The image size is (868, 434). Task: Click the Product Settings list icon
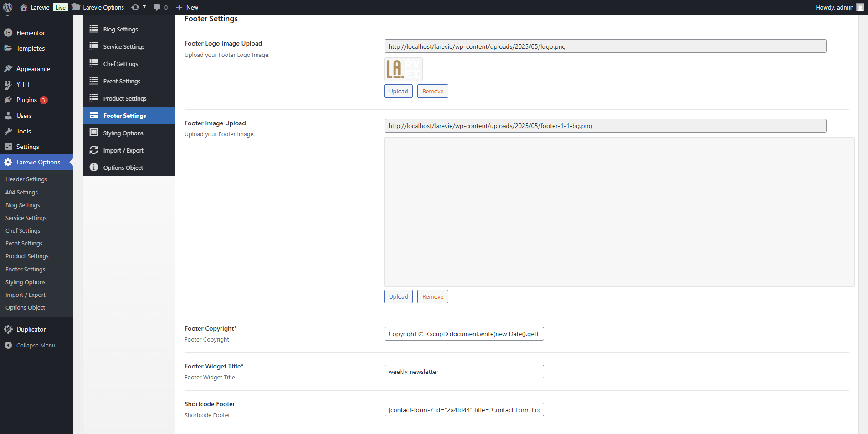[x=94, y=98]
